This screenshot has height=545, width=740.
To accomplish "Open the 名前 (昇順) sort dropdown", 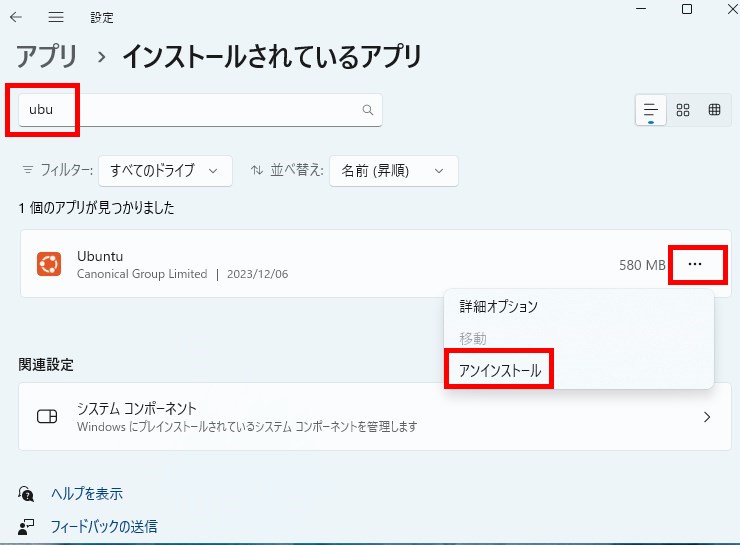I will [394, 170].
